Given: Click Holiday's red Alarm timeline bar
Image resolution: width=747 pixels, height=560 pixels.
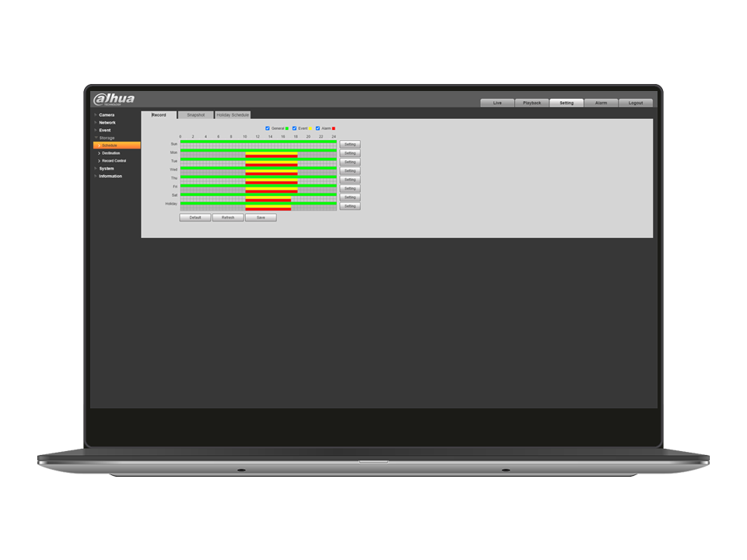Looking at the screenshot, I should click(268, 209).
